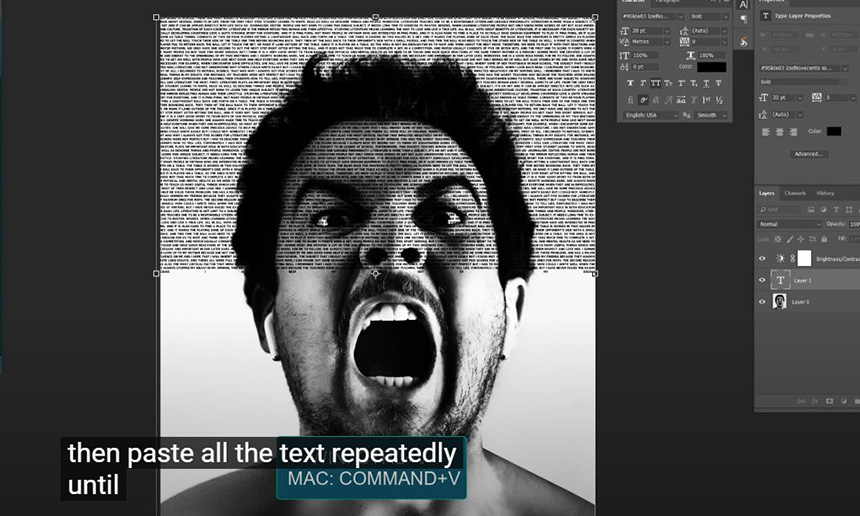Image resolution: width=860 pixels, height=516 pixels.
Task: Select the Layer 0 face thumbnail
Action: [x=779, y=301]
